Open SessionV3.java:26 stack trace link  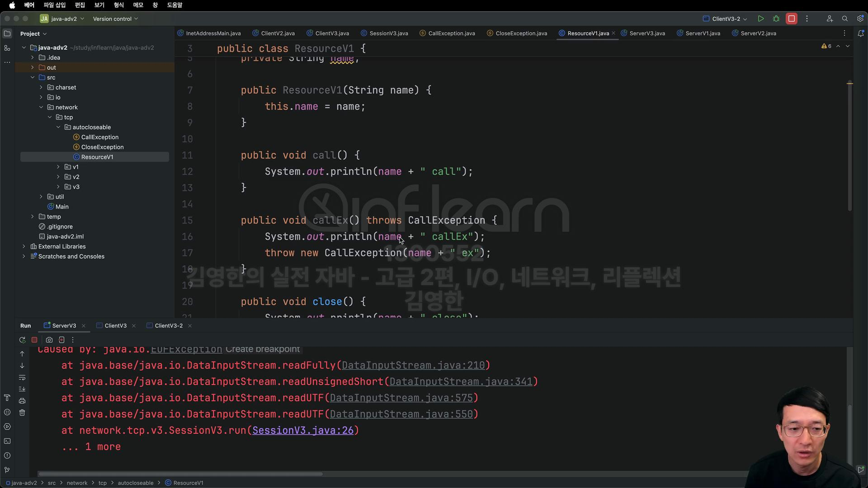click(303, 431)
